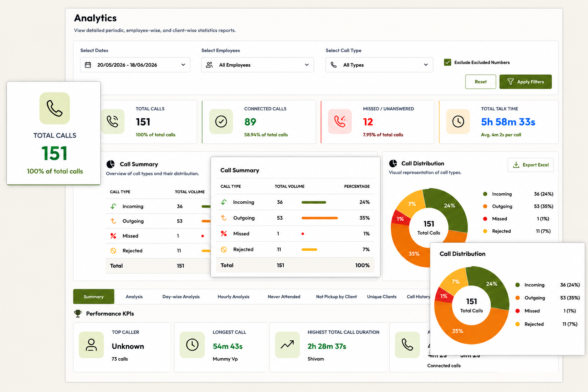The image size is (588, 392).
Task: Click the "58.94% of total calls" text
Action: coord(266,135)
